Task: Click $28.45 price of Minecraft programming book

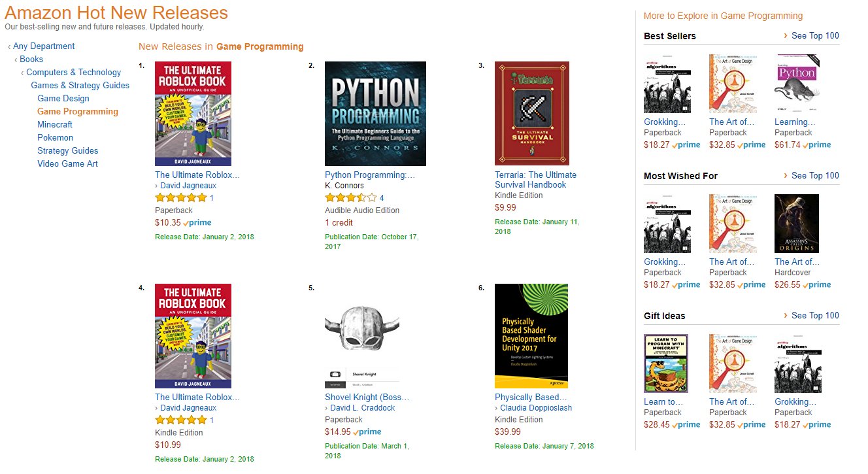Action: coord(657,425)
